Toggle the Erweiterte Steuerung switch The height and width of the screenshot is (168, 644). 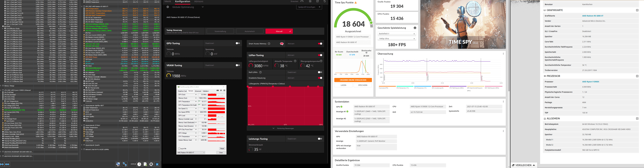pyautogui.click(x=320, y=78)
